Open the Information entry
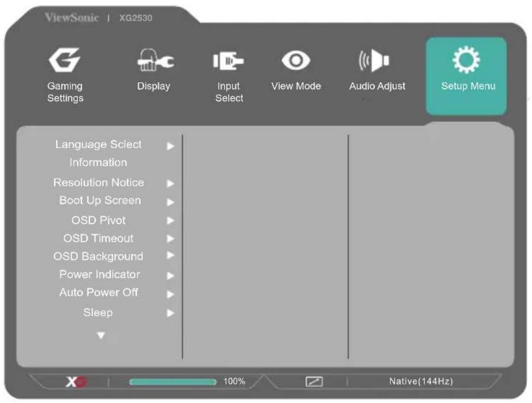 [98, 163]
